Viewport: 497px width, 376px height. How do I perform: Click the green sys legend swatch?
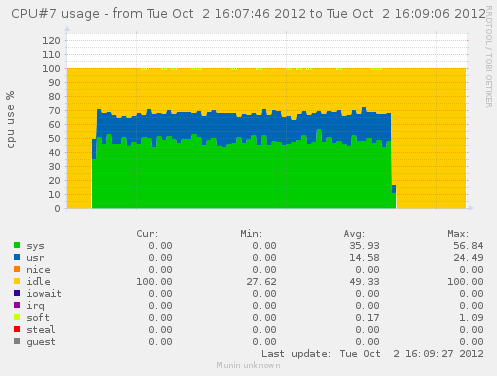coord(17,245)
